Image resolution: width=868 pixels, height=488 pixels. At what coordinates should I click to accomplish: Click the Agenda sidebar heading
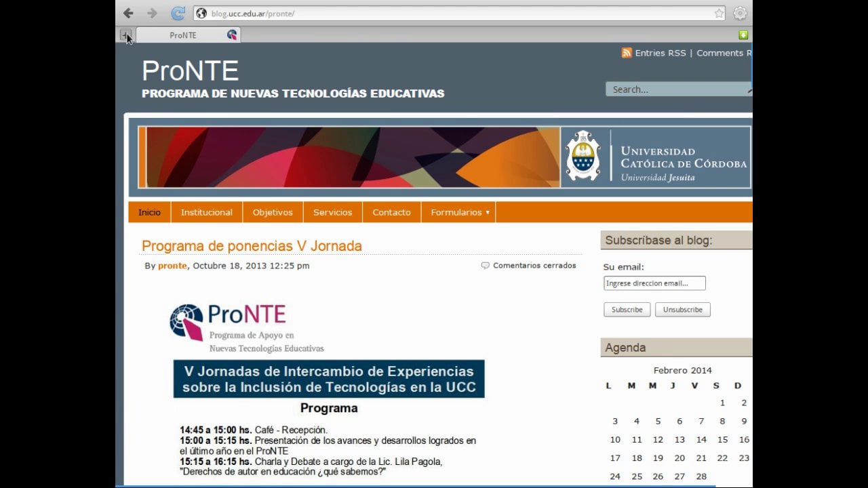pyautogui.click(x=625, y=348)
